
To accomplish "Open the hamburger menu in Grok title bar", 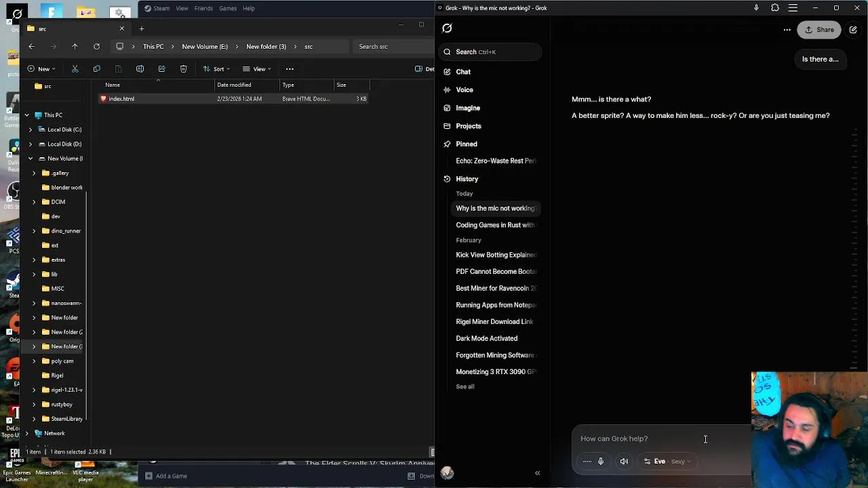I will coord(793,8).
